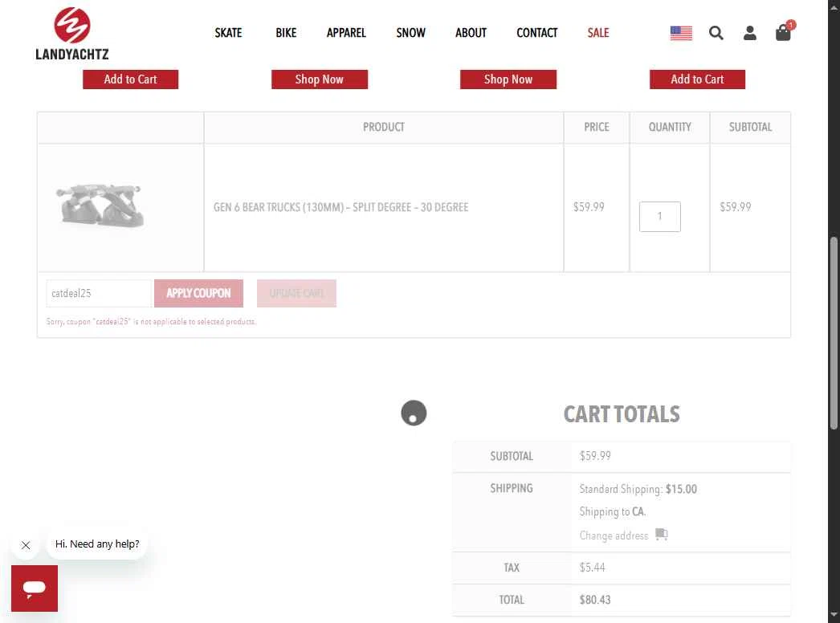
Task: Open the Hi. Need any help? bubble
Action: [97, 544]
